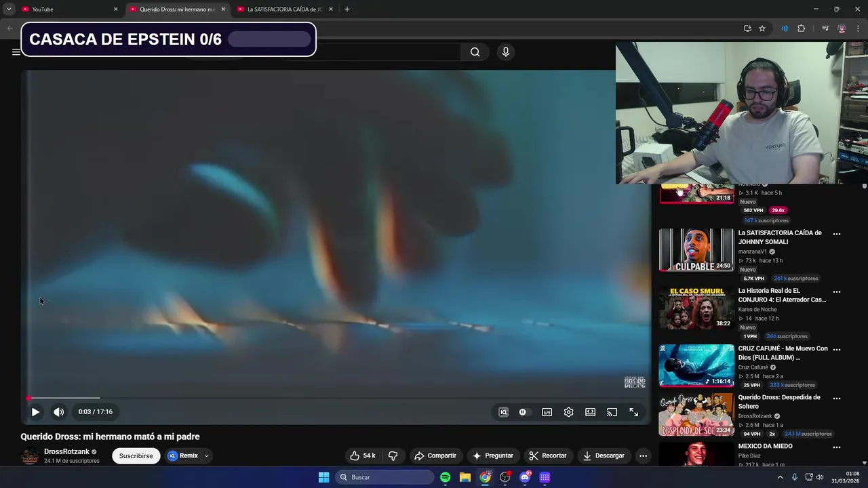The image size is (868, 488).
Task: Open the Chrome profile avatar
Action: (x=842, y=28)
